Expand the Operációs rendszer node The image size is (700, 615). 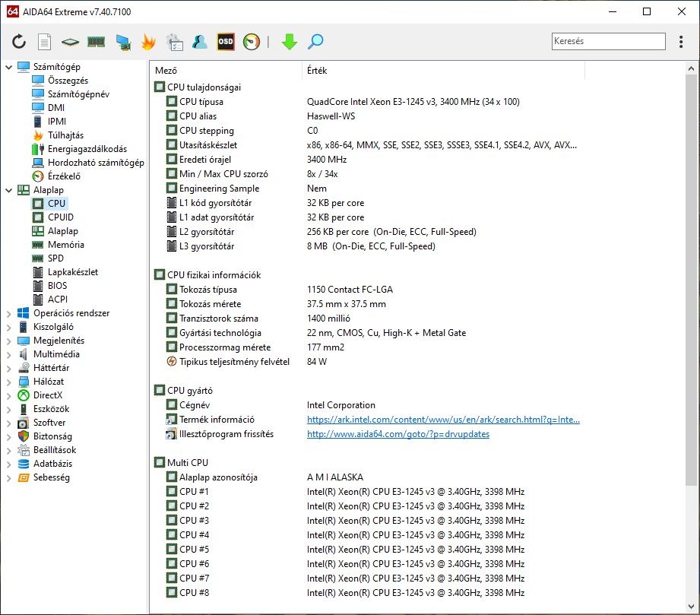[9, 313]
